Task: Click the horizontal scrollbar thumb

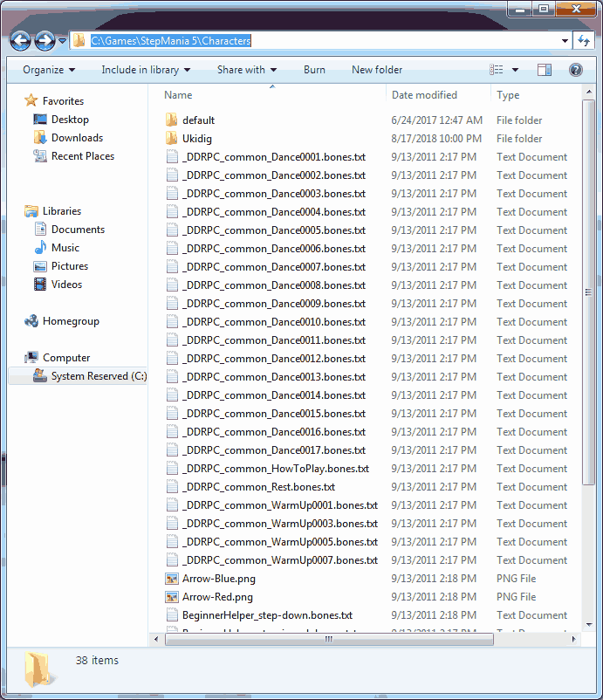Action: pyautogui.click(x=329, y=639)
